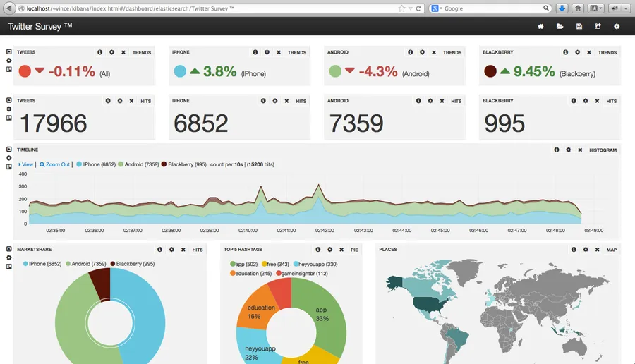
Task: Toggle iPhone (6852) series in Timeline legend
Action: pyautogui.click(x=96, y=164)
